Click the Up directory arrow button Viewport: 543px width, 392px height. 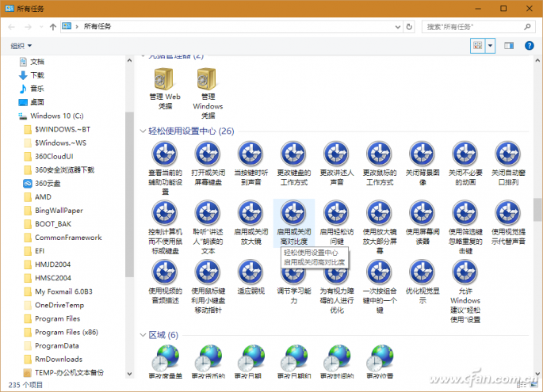[52, 26]
